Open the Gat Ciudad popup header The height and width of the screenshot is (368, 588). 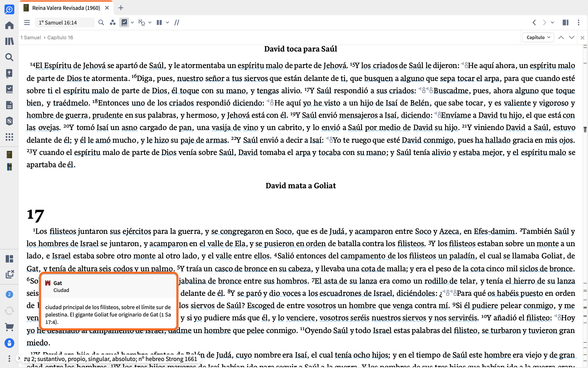coord(108,286)
